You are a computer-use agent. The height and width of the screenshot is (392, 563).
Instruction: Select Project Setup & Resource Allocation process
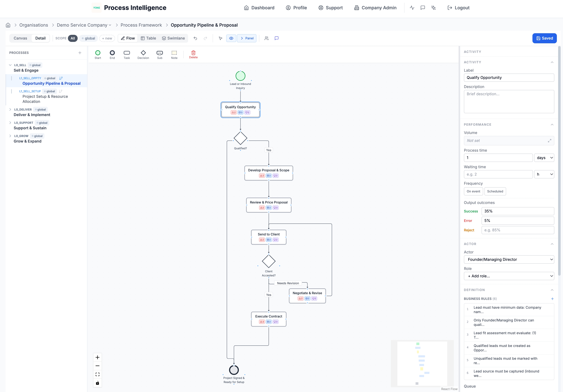47,96
